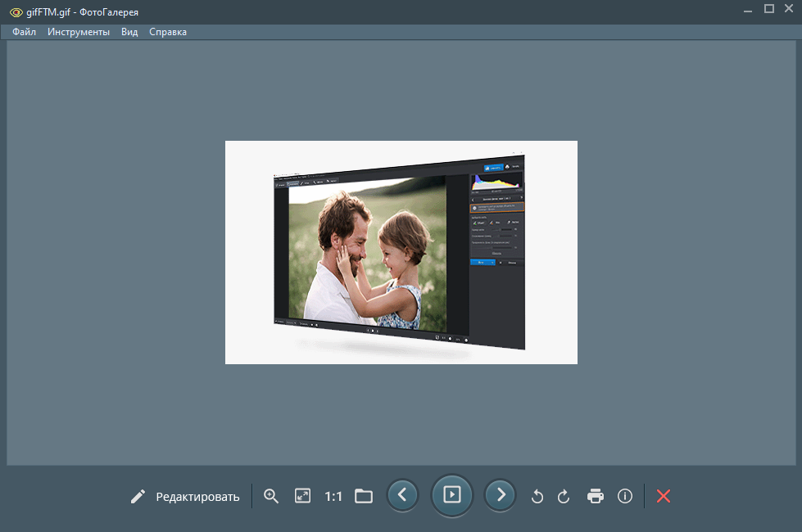The image size is (802, 532).
Task: Open the Справка menu
Action: (x=168, y=32)
